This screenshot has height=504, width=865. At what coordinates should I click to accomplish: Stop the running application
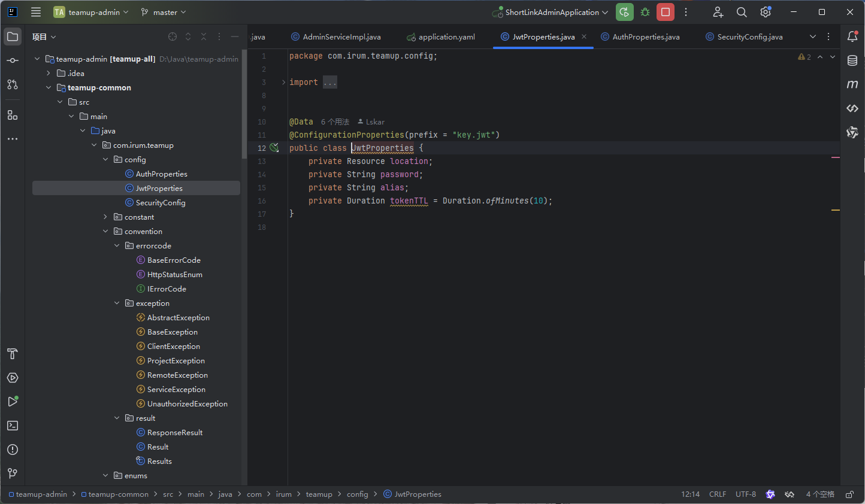(666, 12)
